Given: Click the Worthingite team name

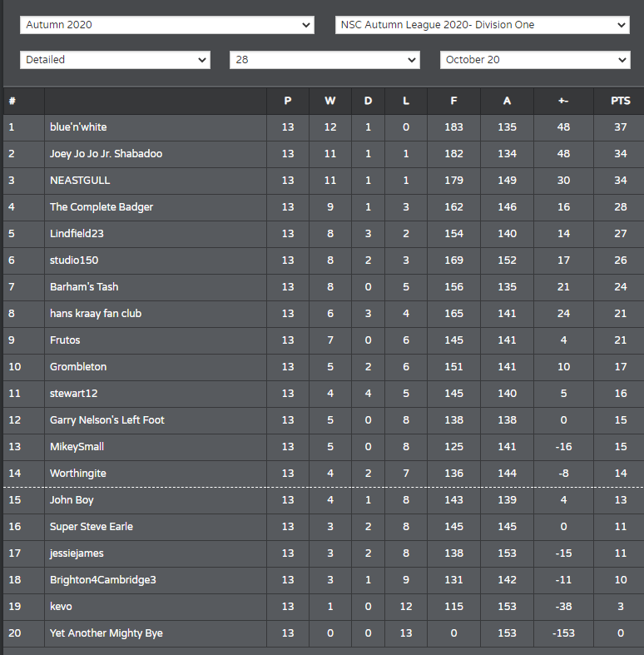Looking at the screenshot, I should pyautogui.click(x=78, y=474).
